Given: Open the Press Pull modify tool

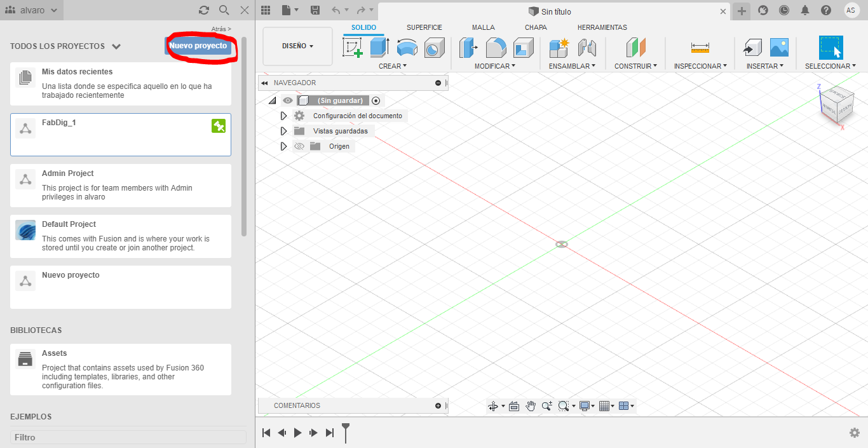Looking at the screenshot, I should point(468,48).
